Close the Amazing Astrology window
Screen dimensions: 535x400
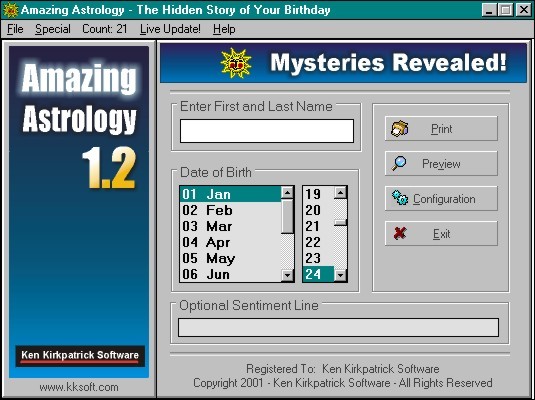pos(523,10)
